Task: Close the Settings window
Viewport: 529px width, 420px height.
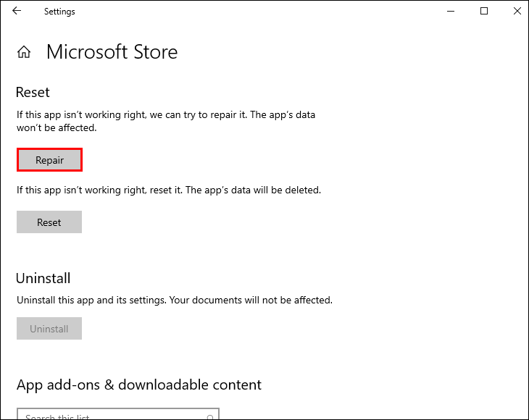Action: point(517,12)
